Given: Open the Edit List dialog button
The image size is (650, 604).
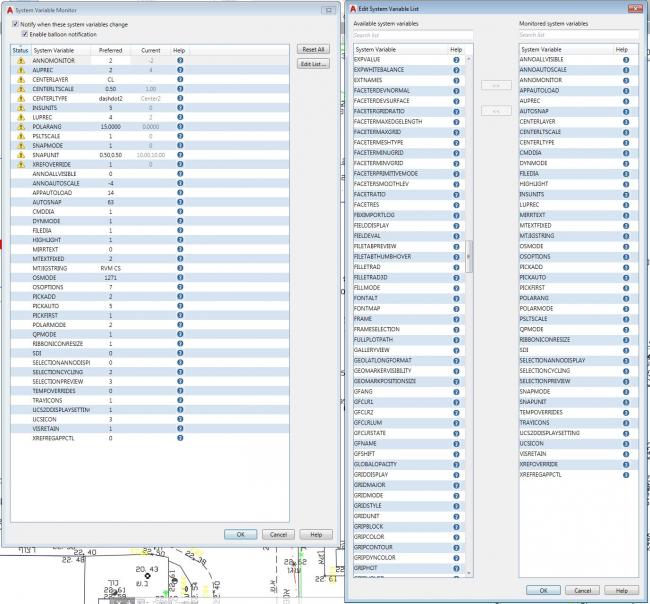Looking at the screenshot, I should (x=313, y=64).
